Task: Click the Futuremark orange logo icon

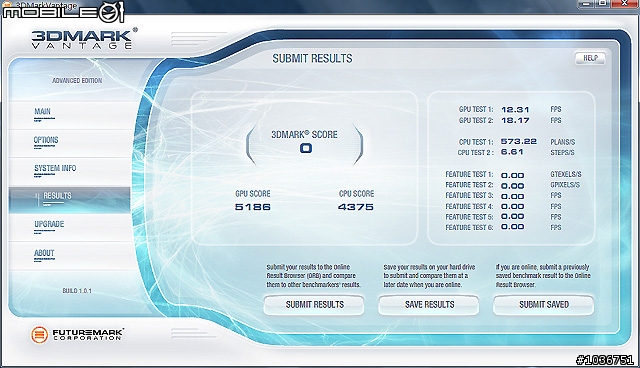Action: pos(39,335)
